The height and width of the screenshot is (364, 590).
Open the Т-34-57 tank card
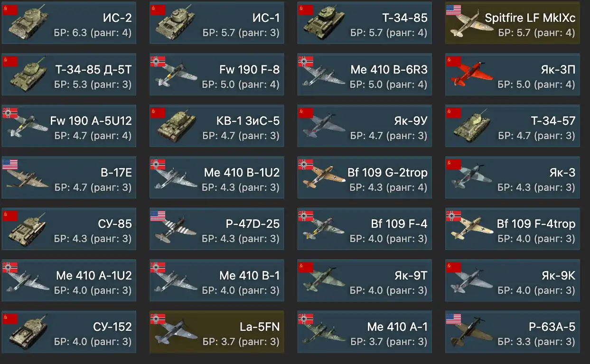tap(513, 126)
